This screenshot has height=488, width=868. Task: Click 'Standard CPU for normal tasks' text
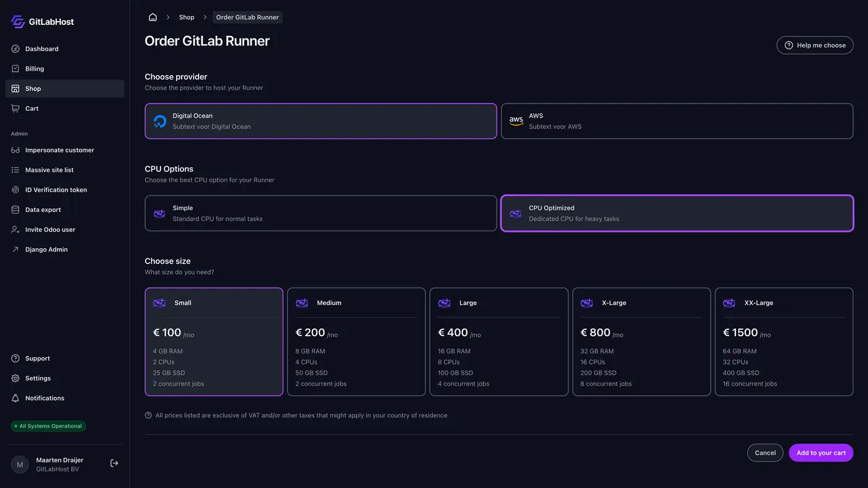[218, 219]
